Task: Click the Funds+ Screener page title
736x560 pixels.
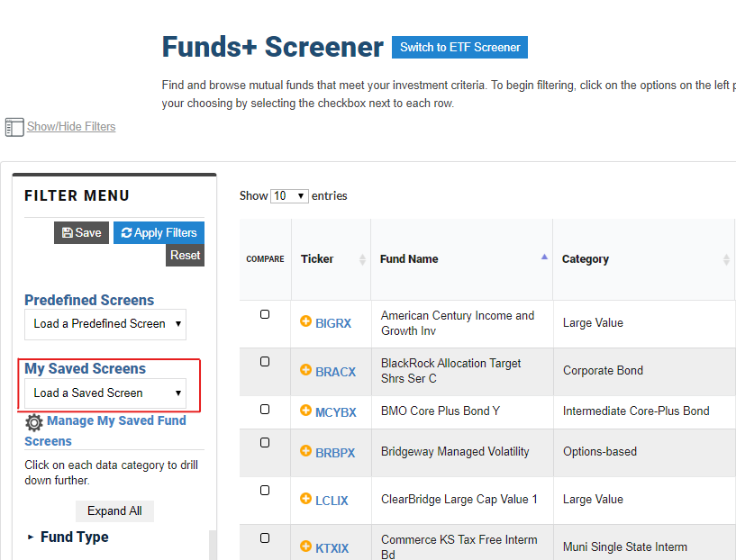Action: (x=273, y=47)
